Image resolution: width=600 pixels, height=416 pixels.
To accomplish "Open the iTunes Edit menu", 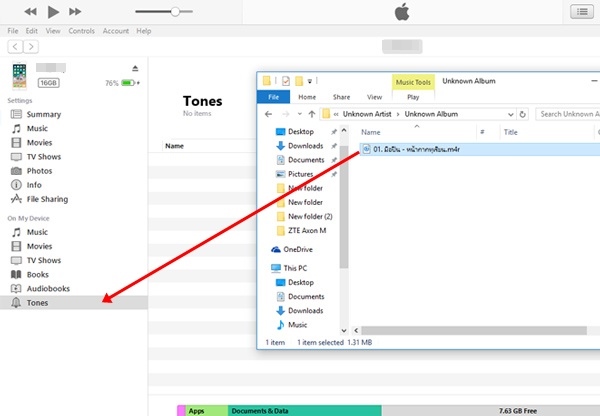I will pos(31,31).
